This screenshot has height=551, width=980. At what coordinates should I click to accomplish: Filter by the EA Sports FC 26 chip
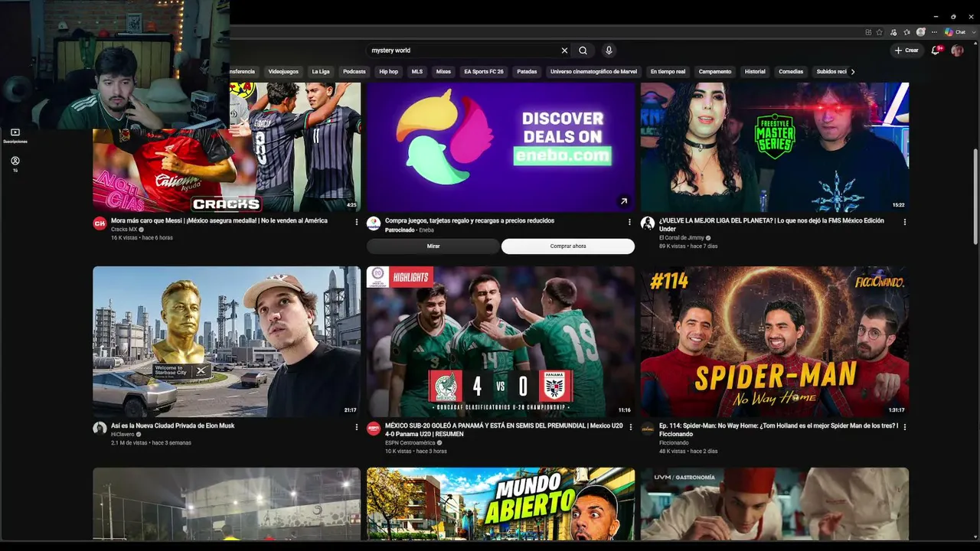click(x=484, y=72)
